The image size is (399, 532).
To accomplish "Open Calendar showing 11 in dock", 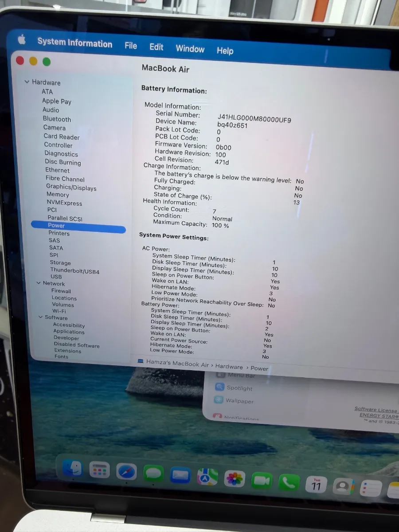I will [316, 485].
